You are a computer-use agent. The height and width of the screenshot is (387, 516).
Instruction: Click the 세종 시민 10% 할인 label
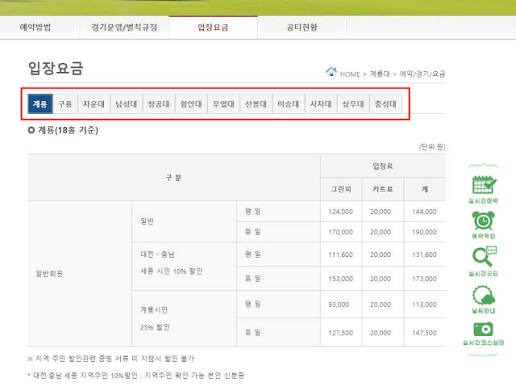[171, 271]
